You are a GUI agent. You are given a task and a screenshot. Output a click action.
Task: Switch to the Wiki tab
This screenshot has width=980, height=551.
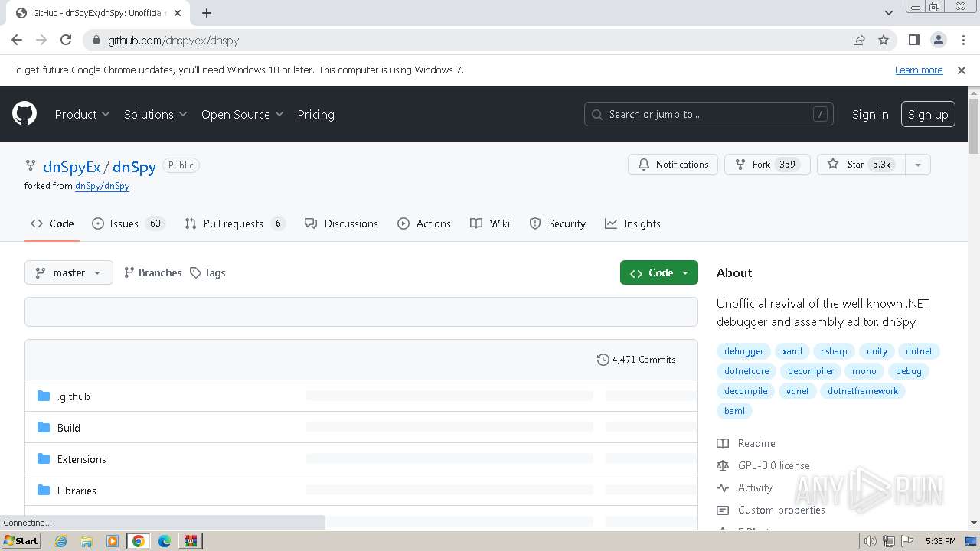click(490, 223)
